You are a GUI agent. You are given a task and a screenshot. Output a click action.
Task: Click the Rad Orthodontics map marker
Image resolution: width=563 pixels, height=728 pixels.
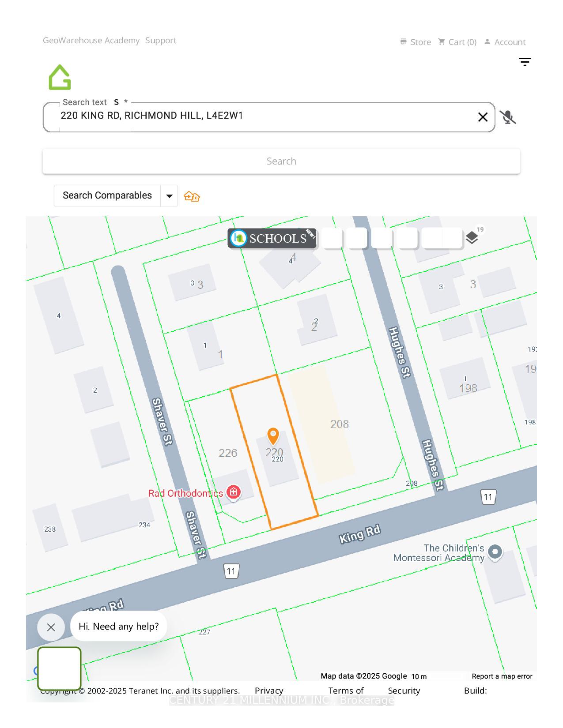coord(233,492)
